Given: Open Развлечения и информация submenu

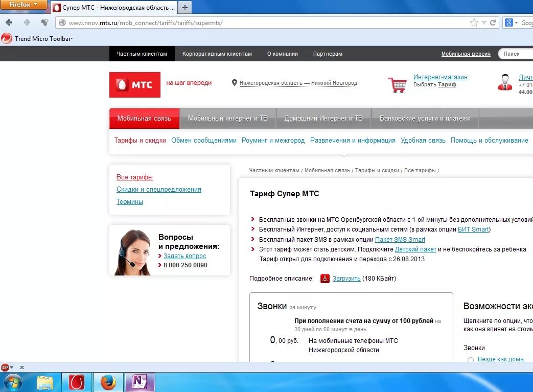Looking at the screenshot, I should pos(353,141).
